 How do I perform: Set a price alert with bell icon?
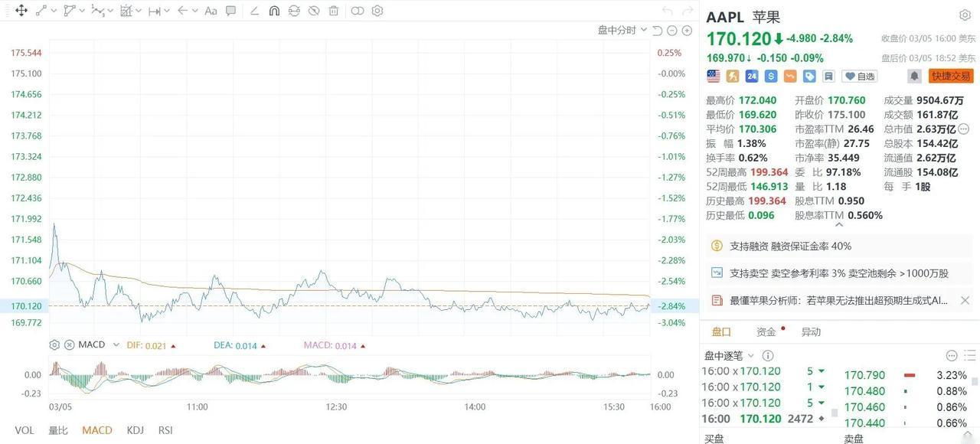coord(914,76)
